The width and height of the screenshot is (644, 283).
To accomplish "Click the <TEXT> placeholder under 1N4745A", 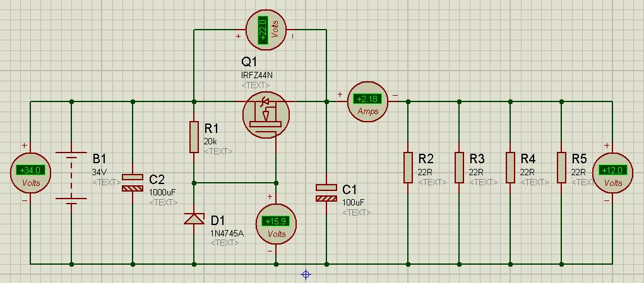I will [225, 243].
